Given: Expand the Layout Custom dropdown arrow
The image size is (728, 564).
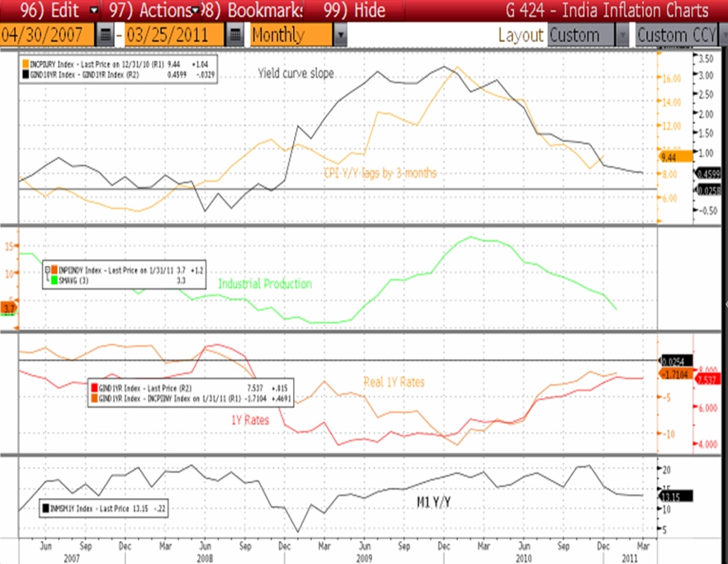Looking at the screenshot, I should [x=622, y=36].
